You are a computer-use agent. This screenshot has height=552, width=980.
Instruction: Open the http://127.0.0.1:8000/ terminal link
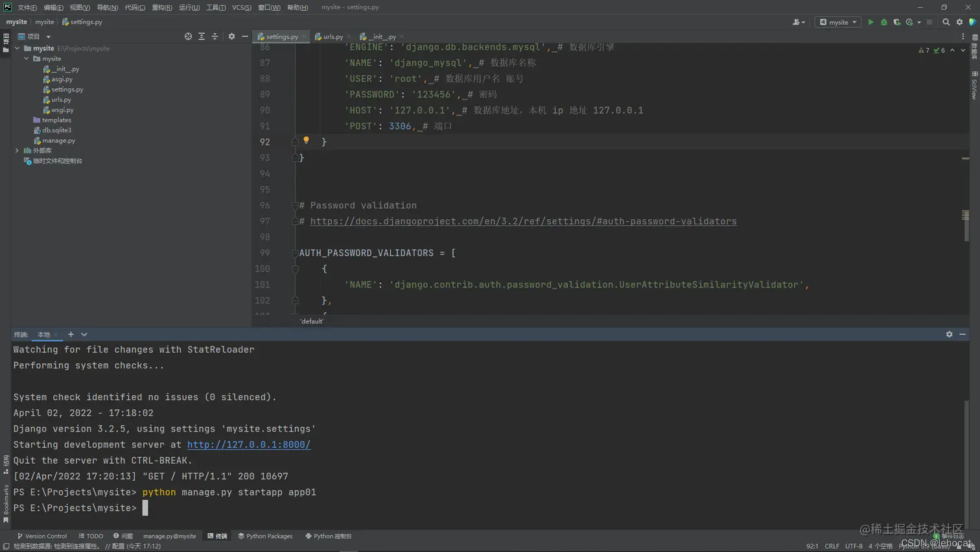(249, 445)
